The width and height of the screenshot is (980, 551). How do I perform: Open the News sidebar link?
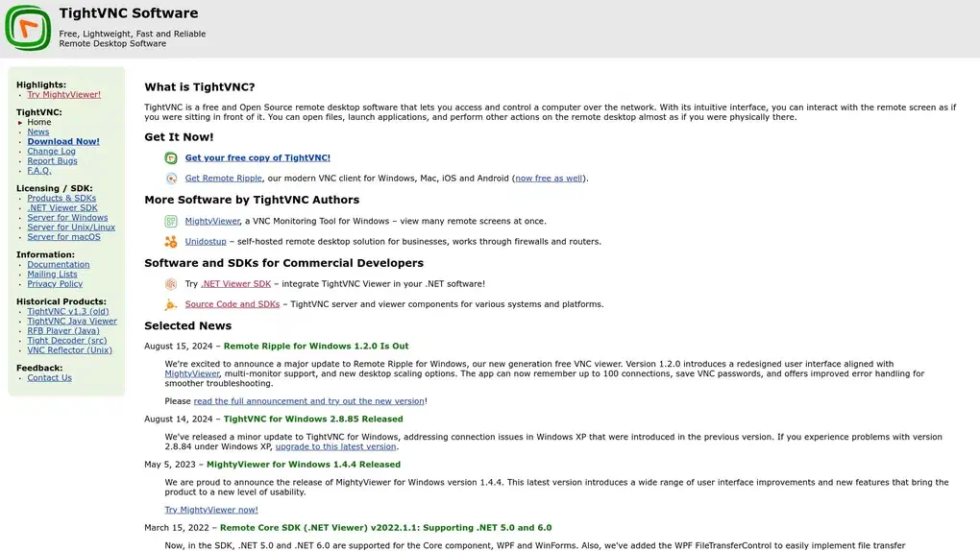(37, 132)
